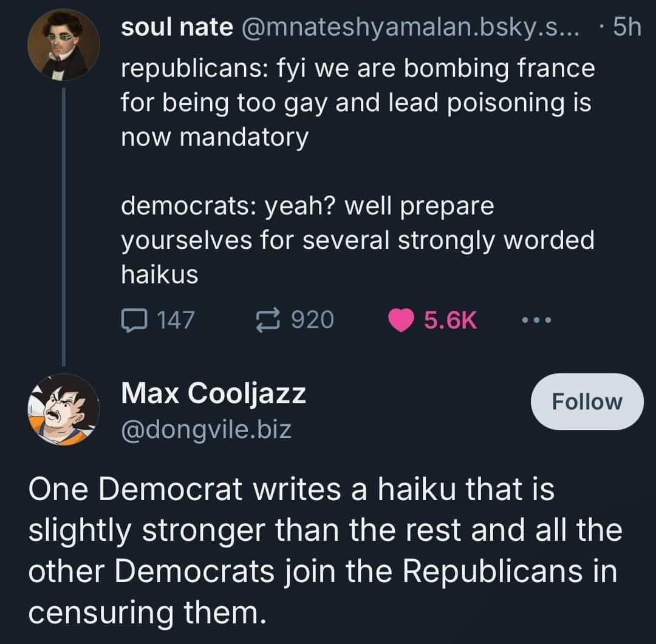Select the reply text about censuring Democrats
The image size is (656, 644).
[326, 551]
